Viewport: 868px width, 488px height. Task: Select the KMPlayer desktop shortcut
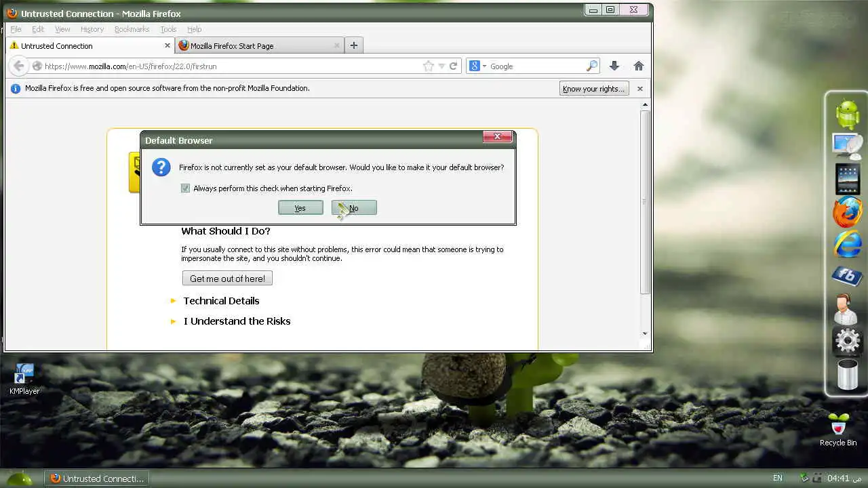24,380
